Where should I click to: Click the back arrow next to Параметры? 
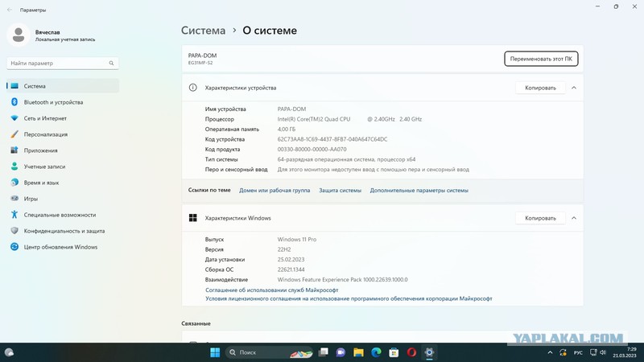tap(10, 10)
